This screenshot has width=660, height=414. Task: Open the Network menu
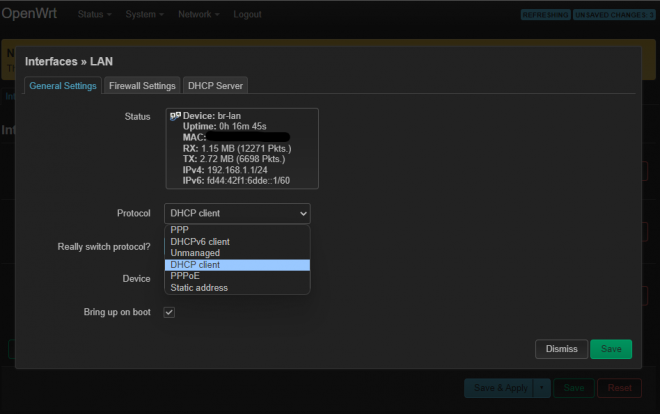pos(199,15)
